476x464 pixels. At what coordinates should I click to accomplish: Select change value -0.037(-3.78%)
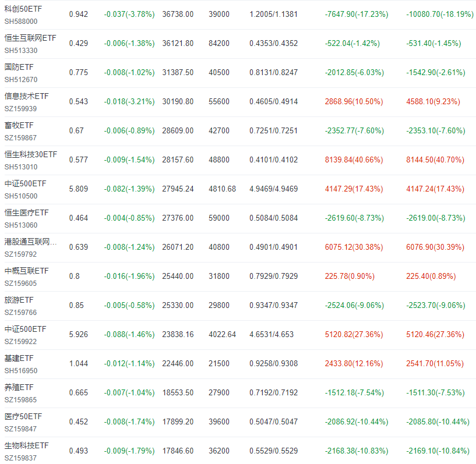click(129, 14)
